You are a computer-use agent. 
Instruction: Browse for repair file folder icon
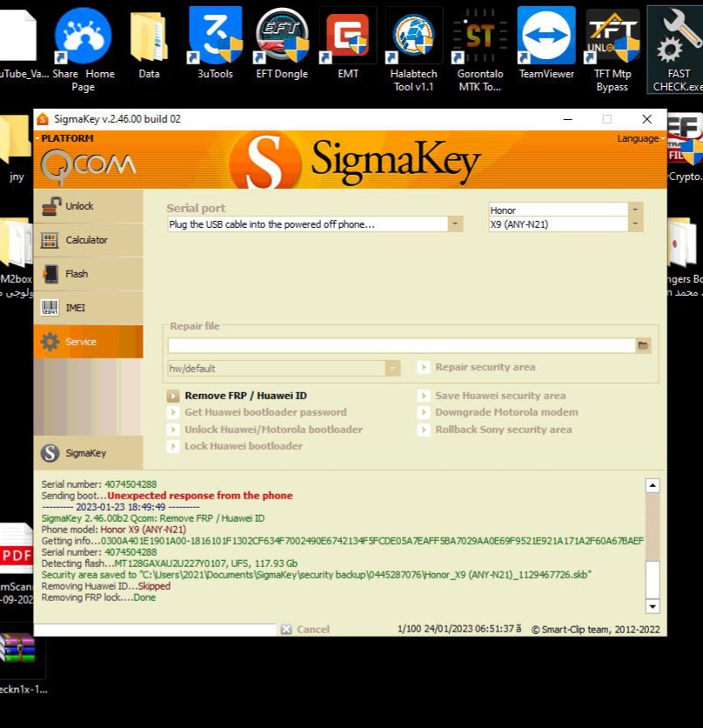tap(643, 345)
